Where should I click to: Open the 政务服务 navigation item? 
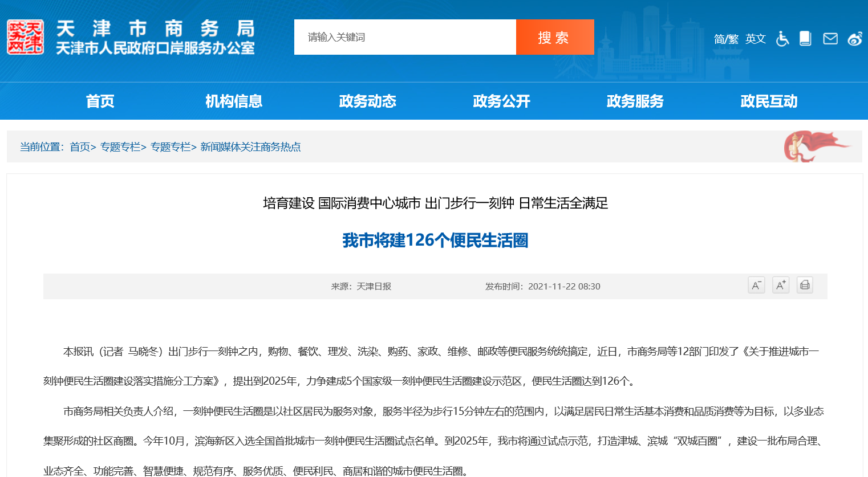(635, 101)
